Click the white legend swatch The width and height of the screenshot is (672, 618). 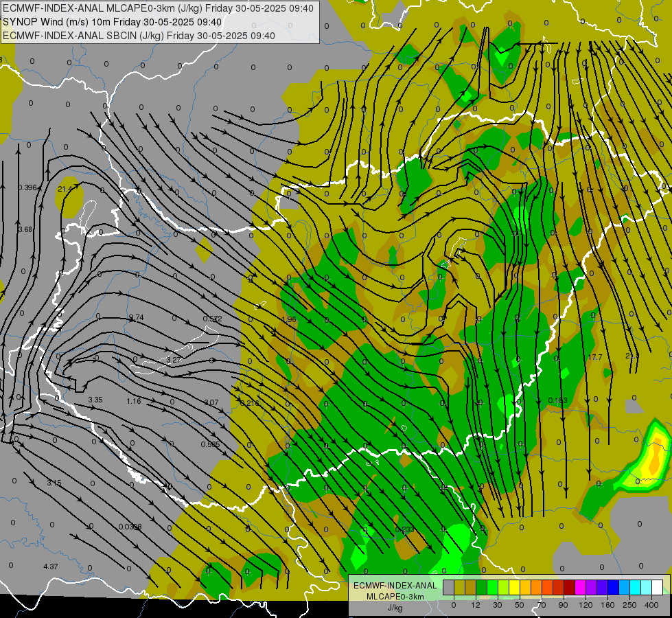(658, 587)
